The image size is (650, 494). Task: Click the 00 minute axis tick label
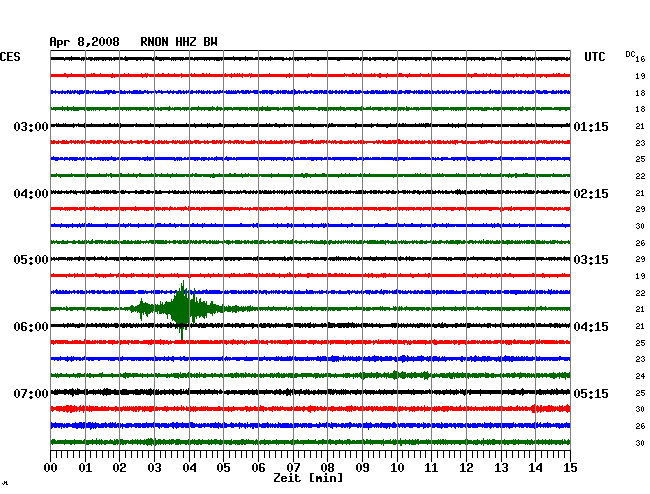[51, 467]
